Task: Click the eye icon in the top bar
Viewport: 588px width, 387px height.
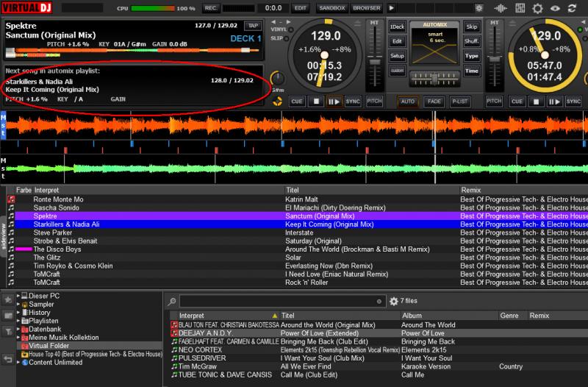Action: point(555,8)
